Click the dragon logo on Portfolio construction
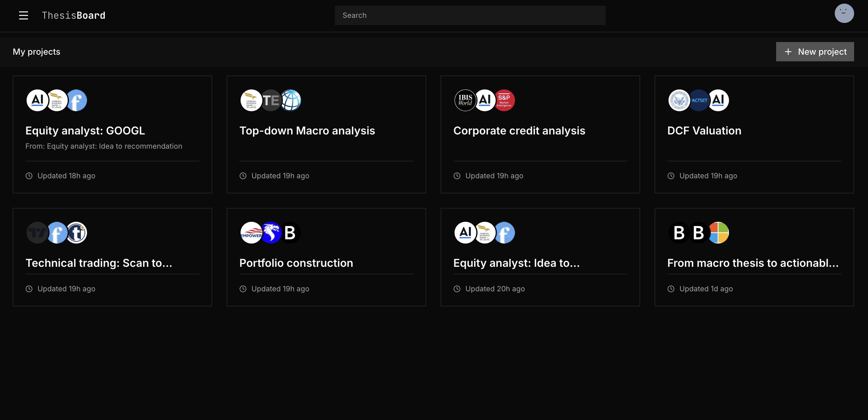The width and height of the screenshot is (868, 420). point(270,232)
